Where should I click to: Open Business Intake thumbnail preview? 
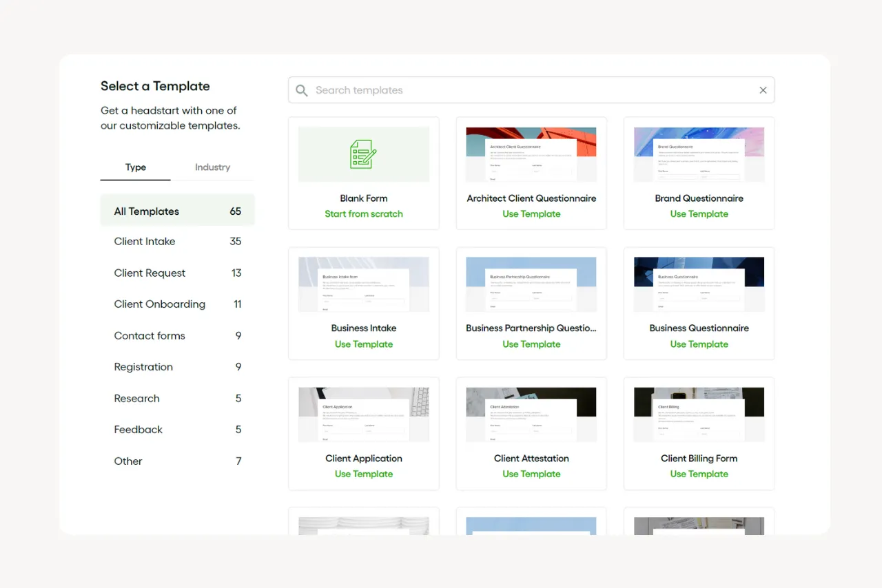pos(364,284)
